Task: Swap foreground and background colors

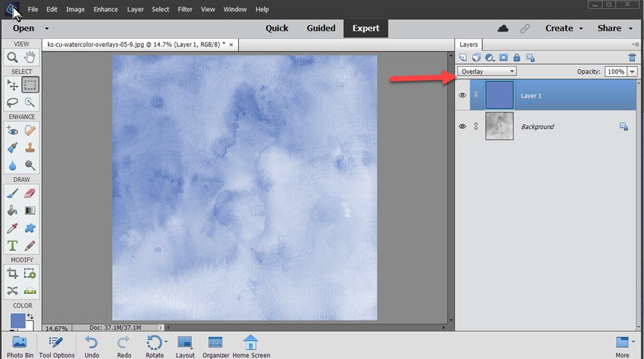Action: click(x=30, y=316)
